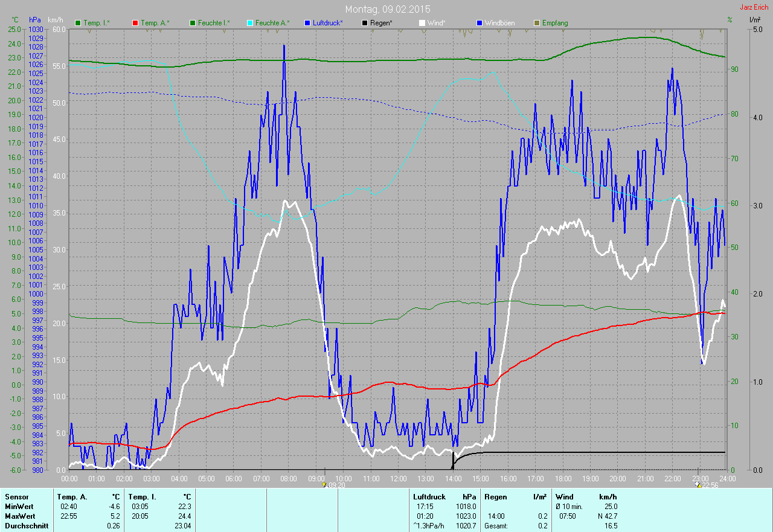This screenshot has height=532, width=773.
Task: Click the hPa axis unit label
Action: pos(35,20)
